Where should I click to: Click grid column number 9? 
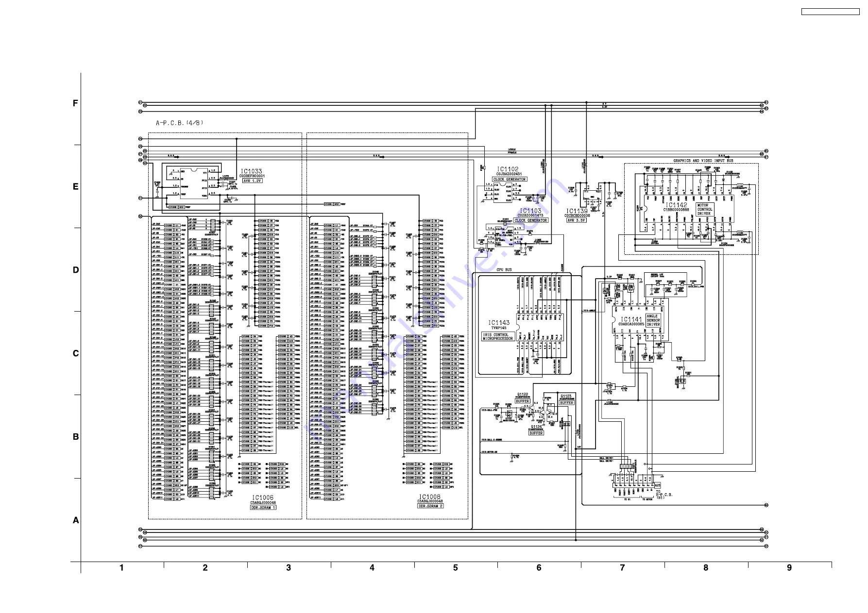tap(789, 568)
